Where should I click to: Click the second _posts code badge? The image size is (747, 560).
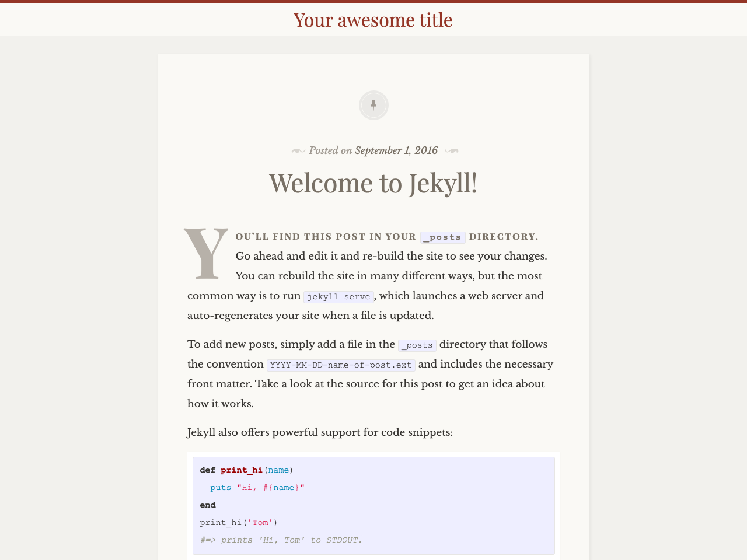(x=417, y=344)
